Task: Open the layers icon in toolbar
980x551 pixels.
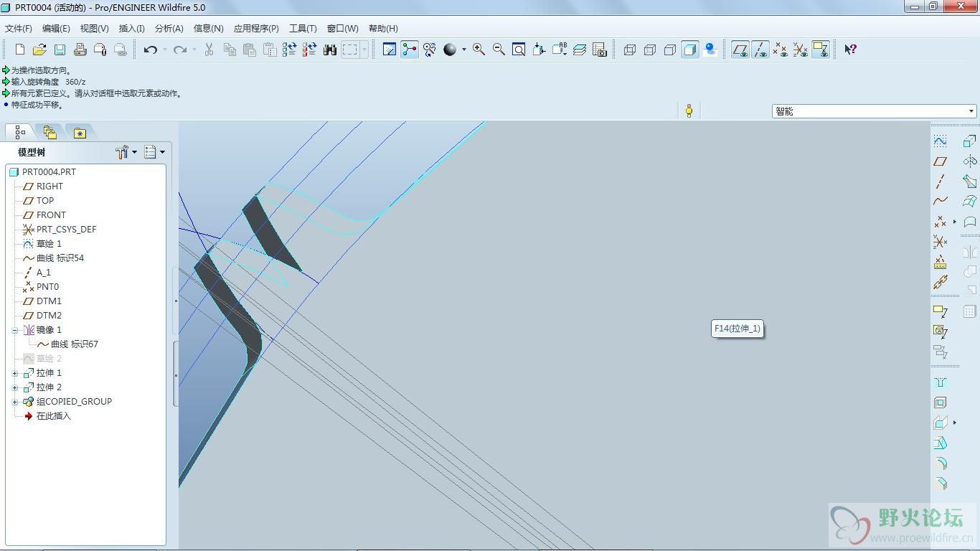Action: [580, 50]
